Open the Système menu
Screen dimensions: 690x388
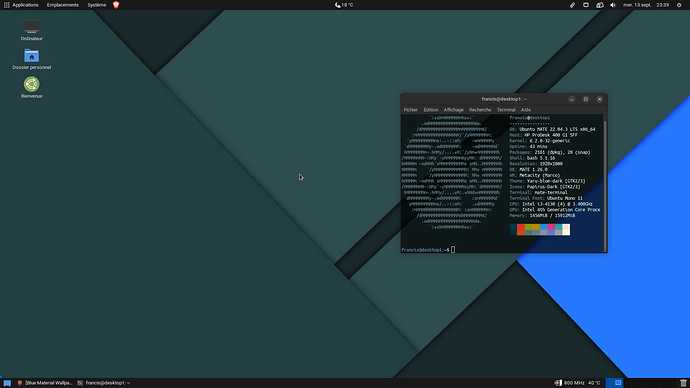click(x=96, y=5)
